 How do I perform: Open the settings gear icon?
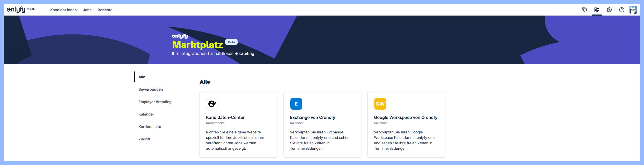tap(609, 10)
